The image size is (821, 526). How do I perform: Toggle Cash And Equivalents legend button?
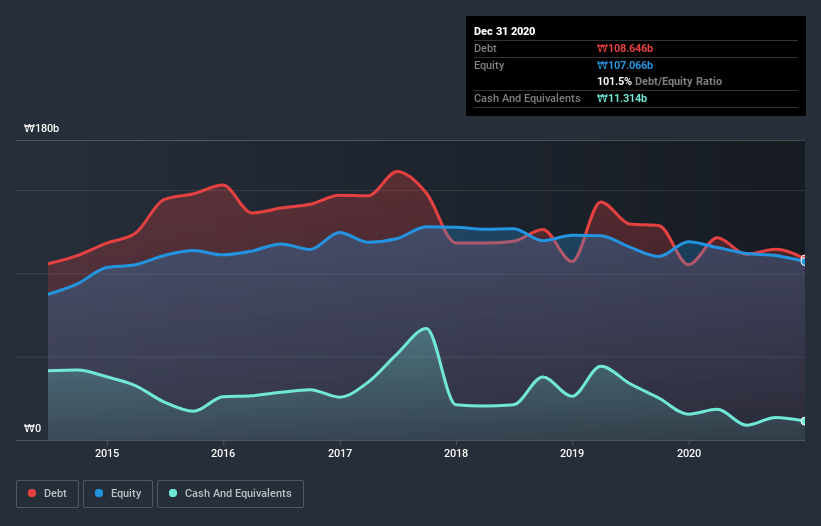(x=230, y=494)
